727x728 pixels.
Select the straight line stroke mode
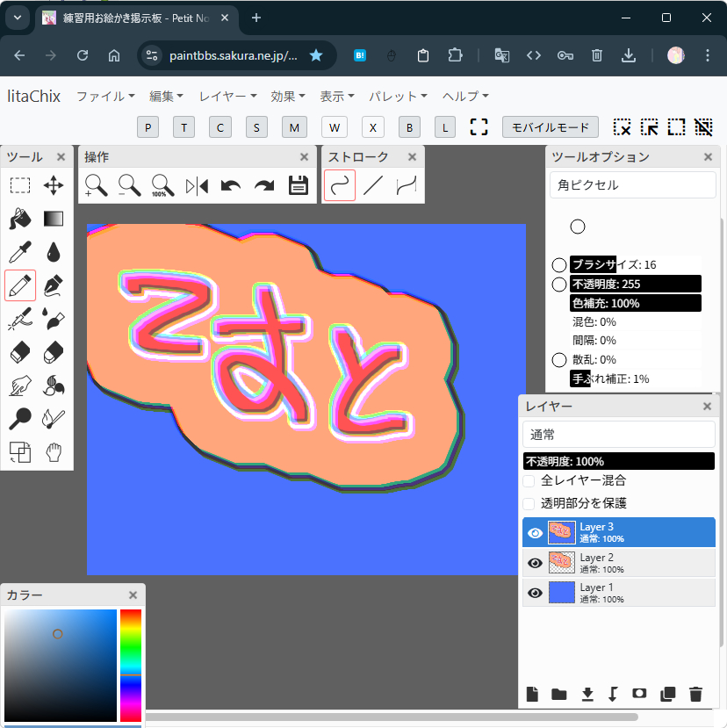click(x=373, y=185)
